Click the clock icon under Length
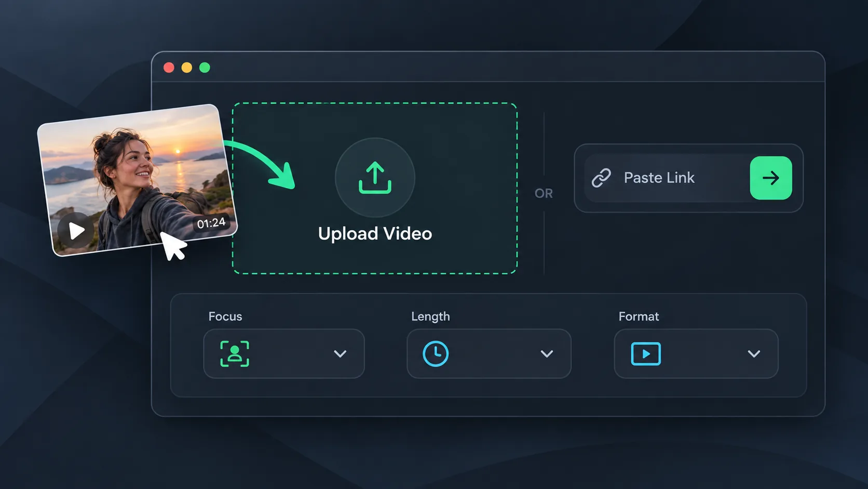This screenshot has width=868, height=489. pyautogui.click(x=436, y=354)
